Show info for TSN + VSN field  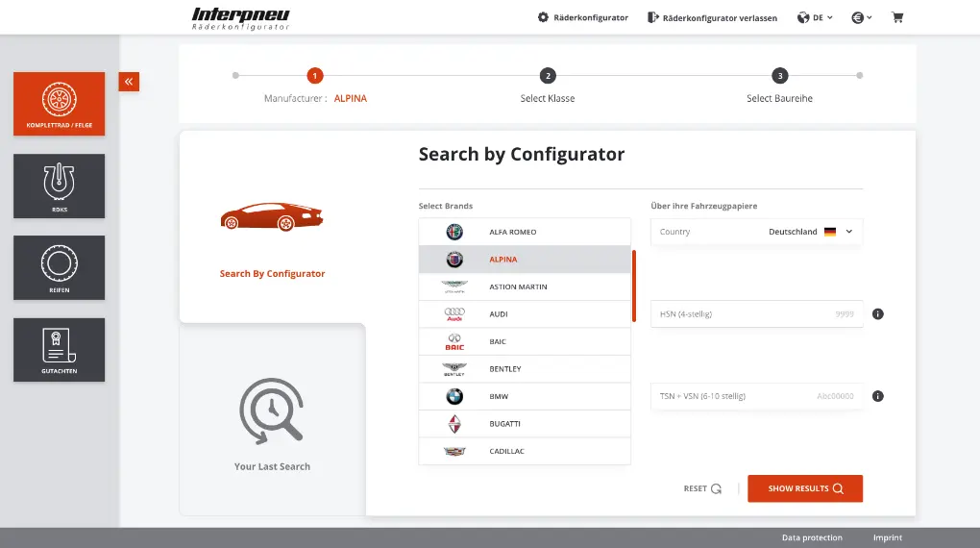click(x=878, y=396)
